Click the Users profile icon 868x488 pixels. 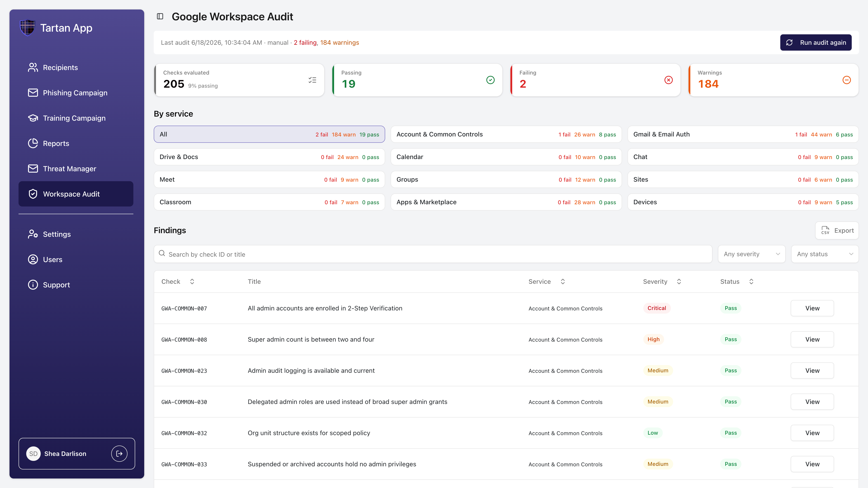point(33,259)
